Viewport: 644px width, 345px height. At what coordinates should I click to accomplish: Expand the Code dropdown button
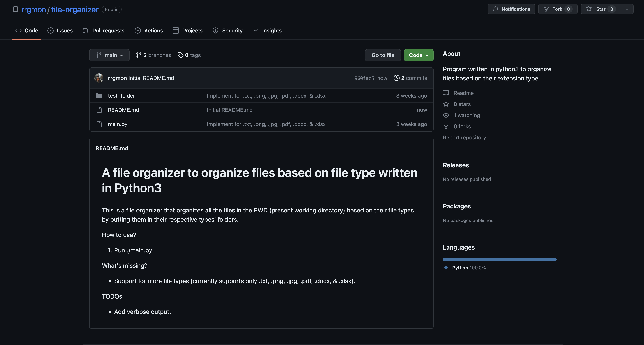tap(419, 55)
